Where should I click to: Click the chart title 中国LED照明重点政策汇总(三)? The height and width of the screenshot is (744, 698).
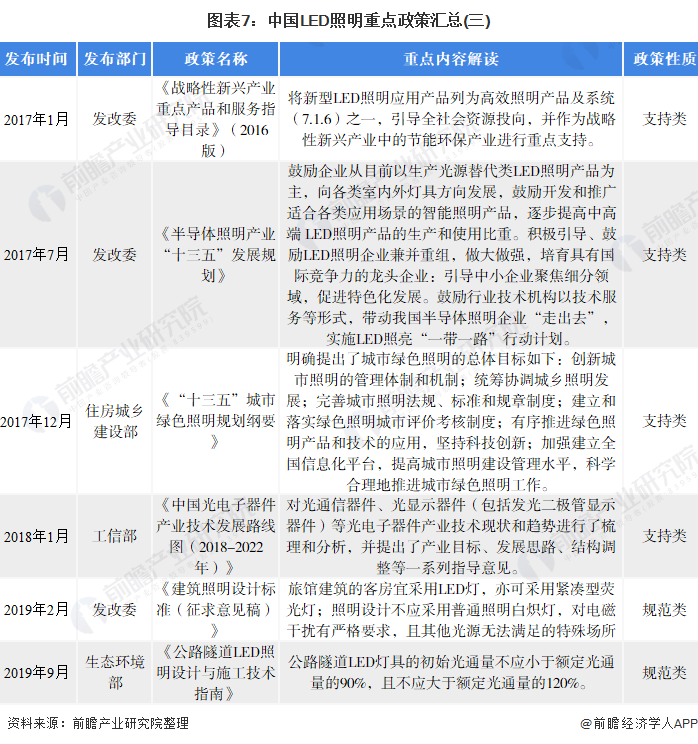click(x=348, y=19)
